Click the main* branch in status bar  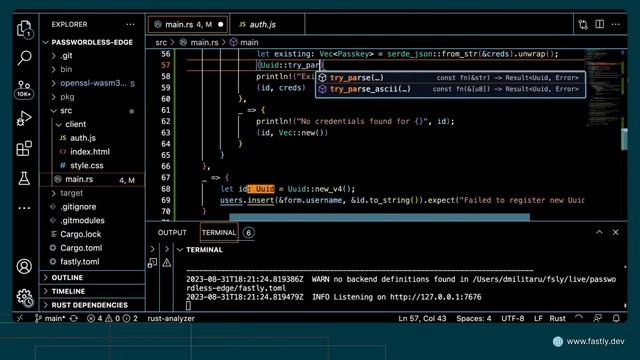[x=50, y=318]
